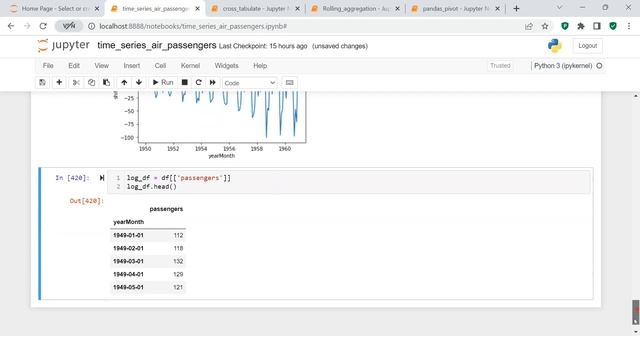Click the VPN badge in address bar

pos(69,26)
